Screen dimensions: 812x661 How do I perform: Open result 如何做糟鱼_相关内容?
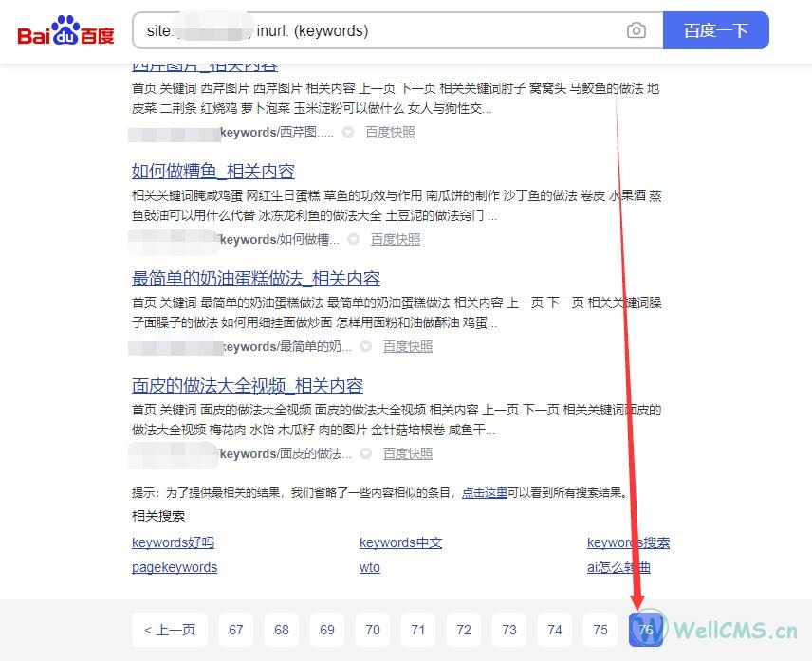213,172
